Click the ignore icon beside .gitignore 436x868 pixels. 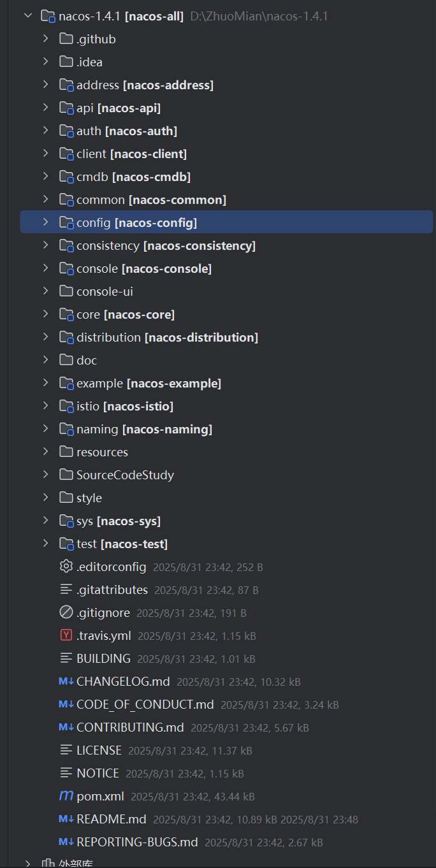[x=66, y=612]
